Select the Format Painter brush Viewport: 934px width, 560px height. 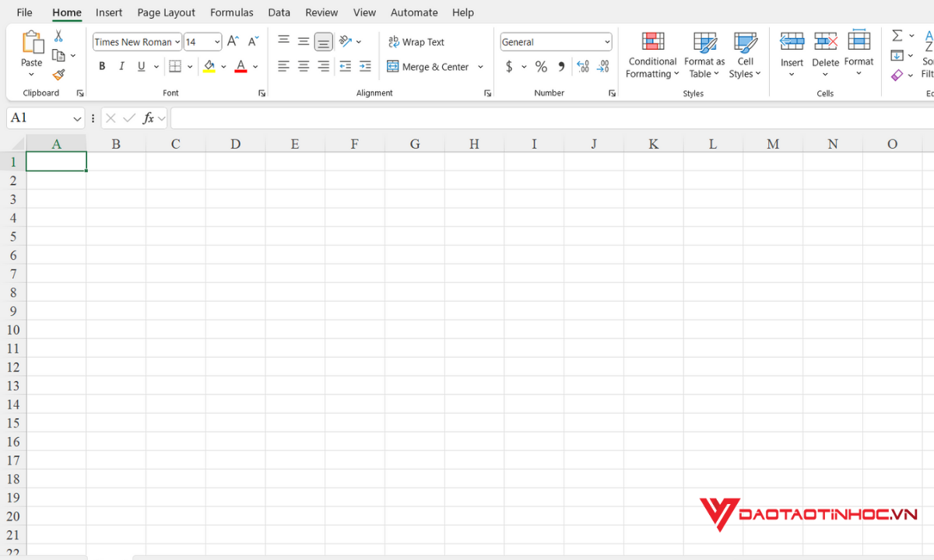[59, 75]
